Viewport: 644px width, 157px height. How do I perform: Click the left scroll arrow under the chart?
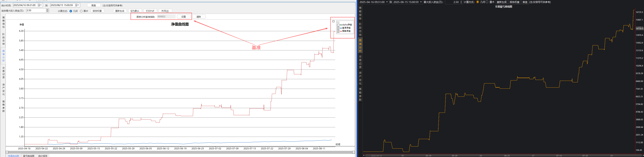[x=7, y=152]
